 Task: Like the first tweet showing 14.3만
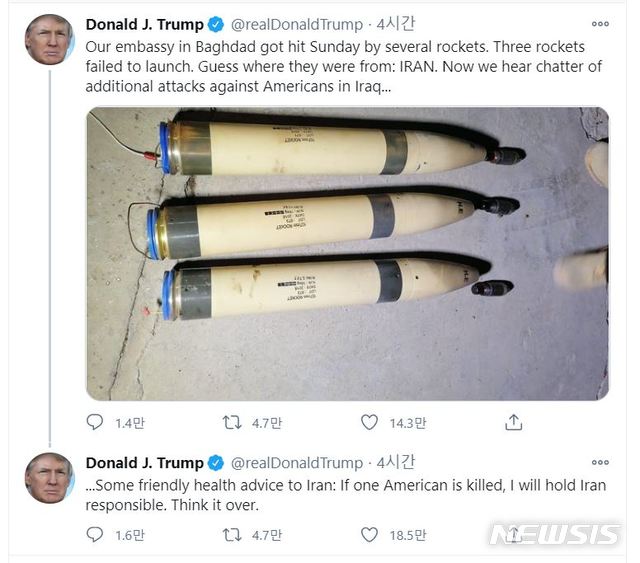coord(369,423)
